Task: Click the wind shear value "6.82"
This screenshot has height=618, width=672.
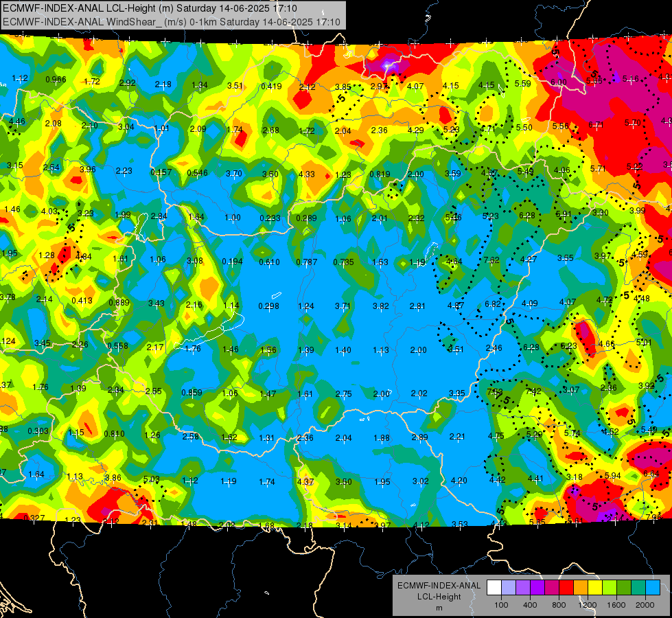Action: (492, 304)
